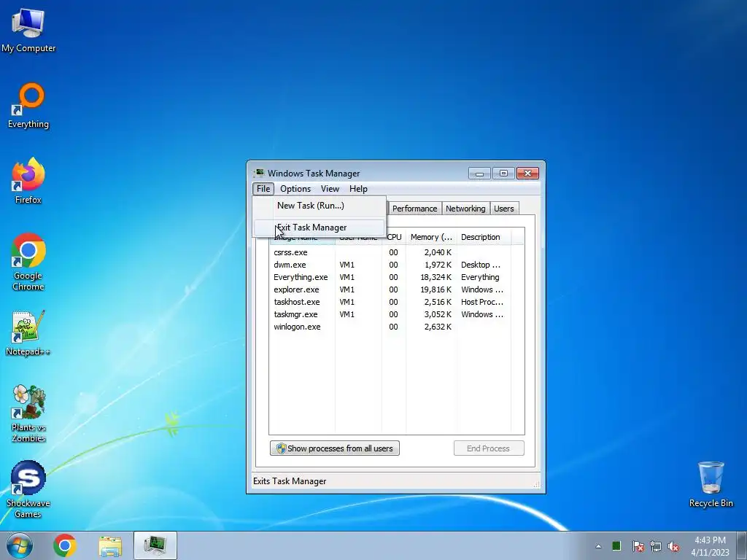Open the Options menu
The image size is (747, 560).
tap(295, 189)
